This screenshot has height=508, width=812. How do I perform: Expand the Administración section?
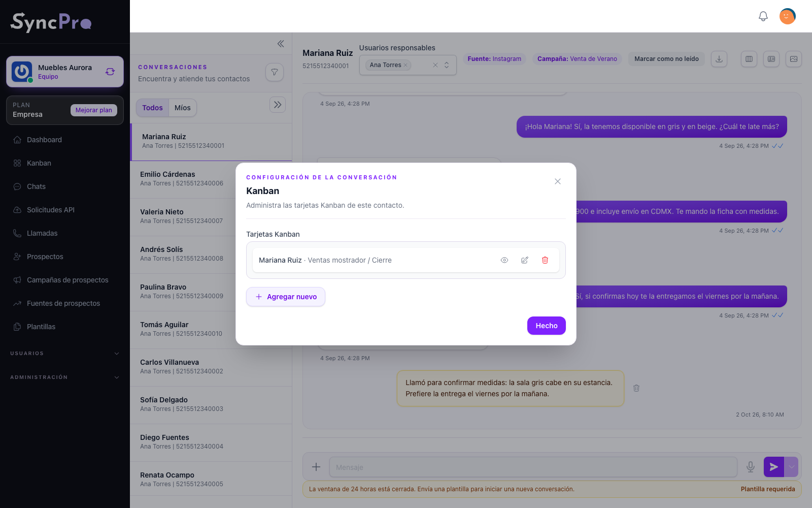(x=65, y=377)
